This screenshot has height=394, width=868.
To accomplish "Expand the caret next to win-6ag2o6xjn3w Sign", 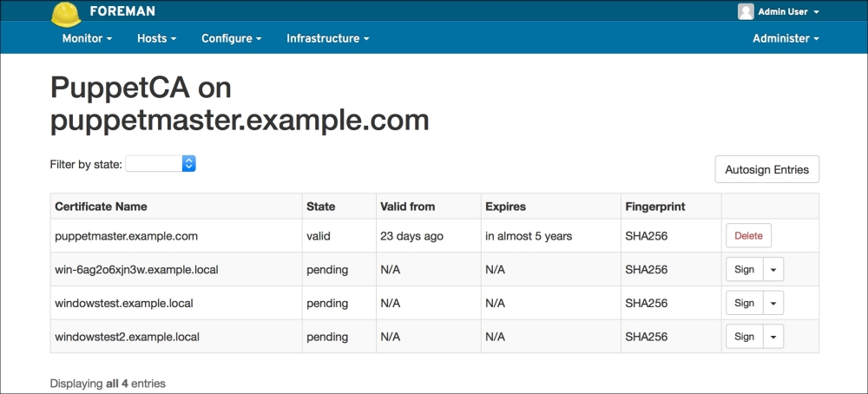I will (773, 269).
